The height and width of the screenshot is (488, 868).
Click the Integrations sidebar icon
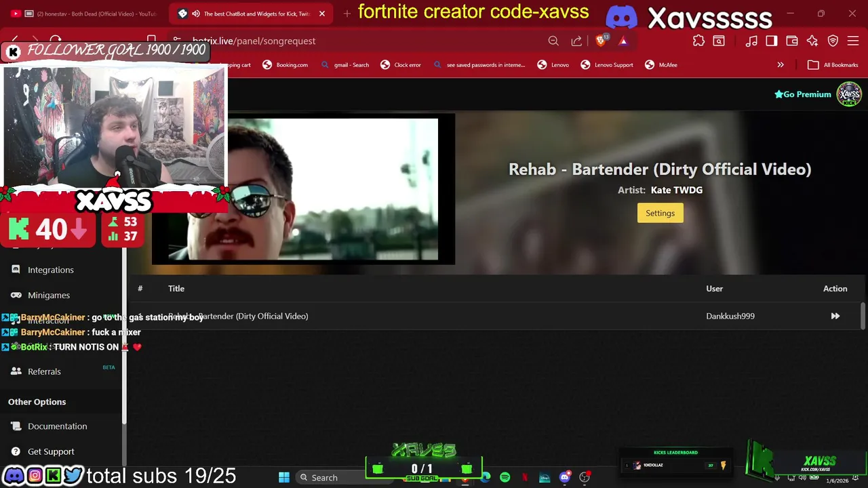point(16,270)
